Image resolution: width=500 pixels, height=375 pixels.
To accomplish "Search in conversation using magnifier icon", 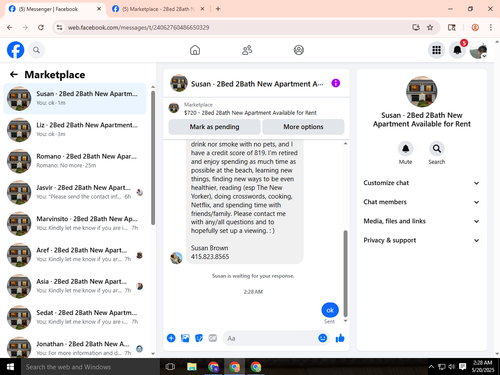I will [437, 149].
